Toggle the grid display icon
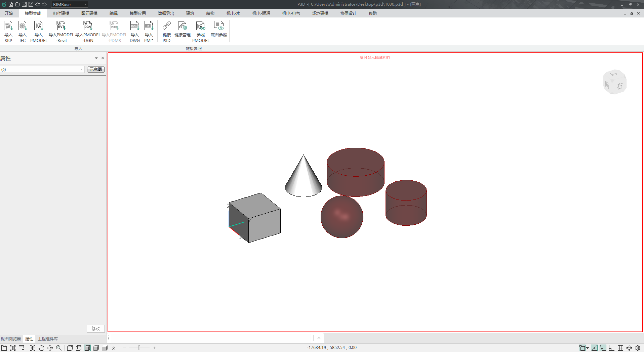This screenshot has width=644, height=352. coord(620,348)
